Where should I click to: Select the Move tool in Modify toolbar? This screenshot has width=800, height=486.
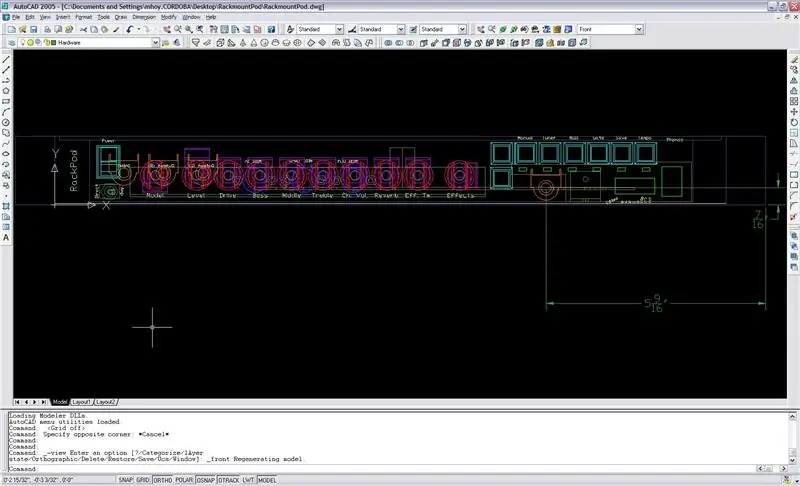[794, 112]
